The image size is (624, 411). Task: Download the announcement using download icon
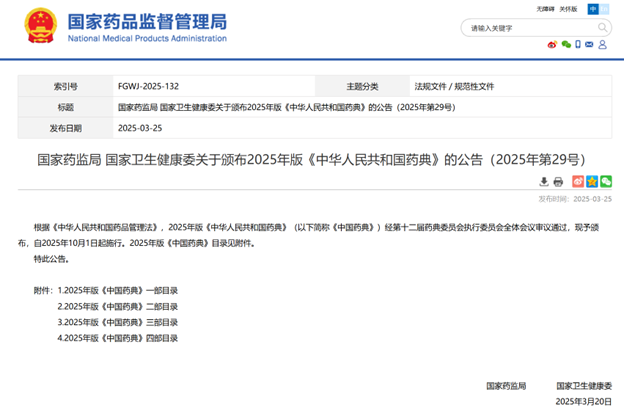coord(544,181)
